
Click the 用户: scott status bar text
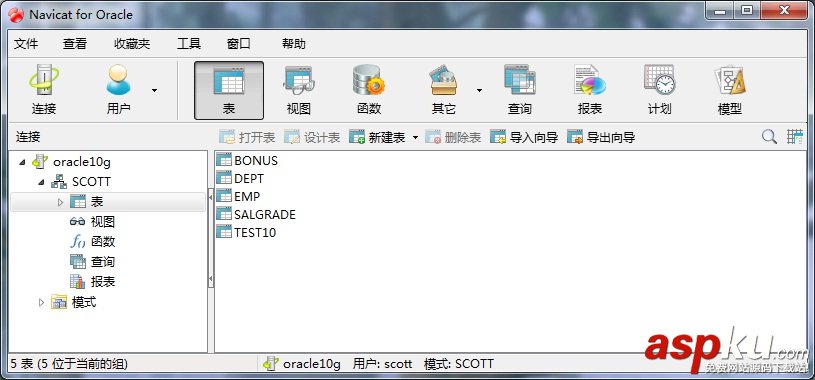point(383,364)
